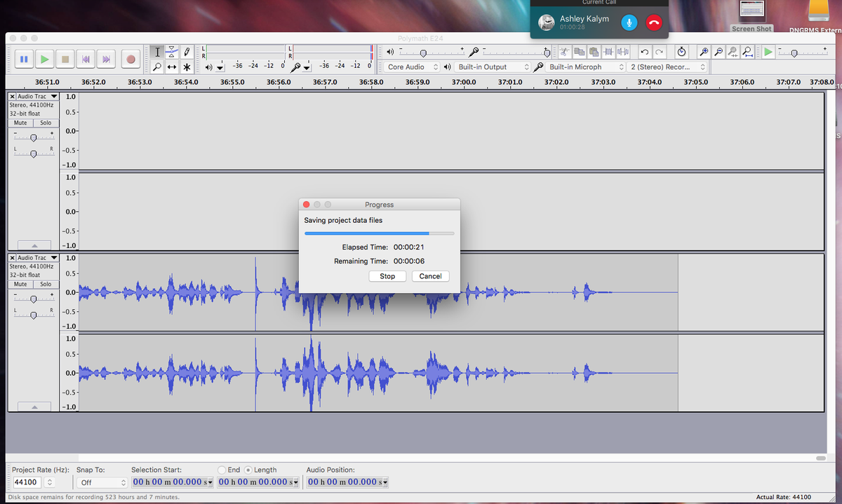
Task: Click the Zoom In magnifier icon
Action: [x=703, y=52]
